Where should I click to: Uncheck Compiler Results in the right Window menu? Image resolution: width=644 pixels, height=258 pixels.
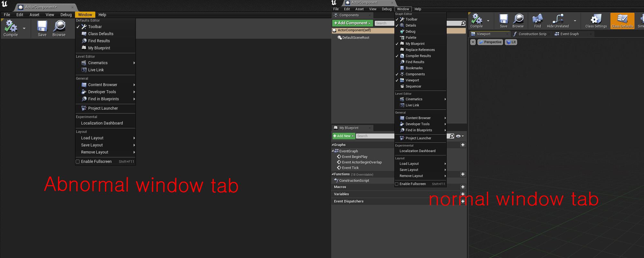click(421, 56)
